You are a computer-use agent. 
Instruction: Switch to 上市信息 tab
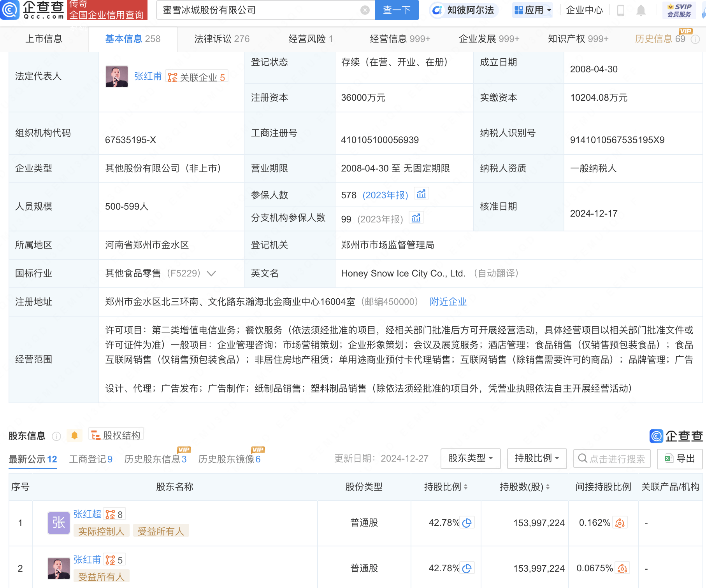[x=44, y=39]
